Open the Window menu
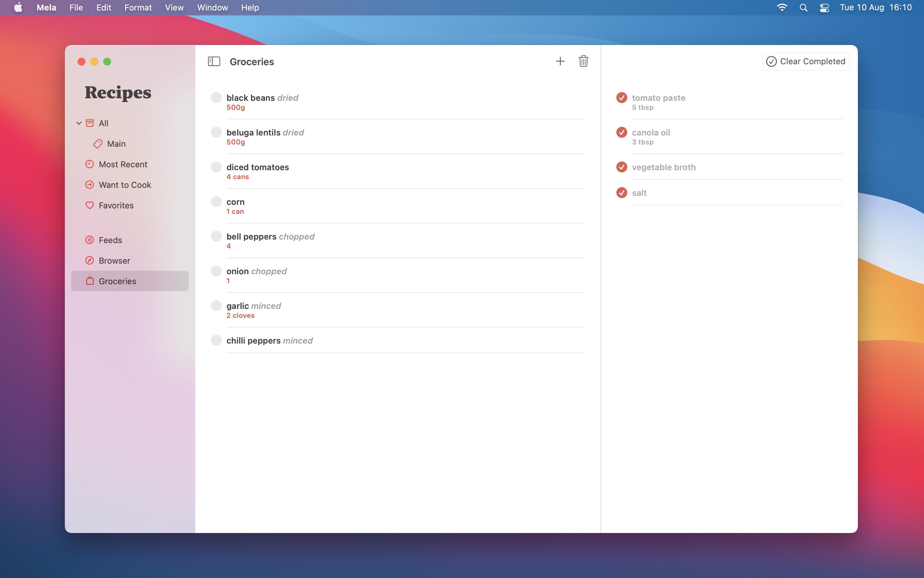The height and width of the screenshot is (578, 924). pyautogui.click(x=212, y=8)
